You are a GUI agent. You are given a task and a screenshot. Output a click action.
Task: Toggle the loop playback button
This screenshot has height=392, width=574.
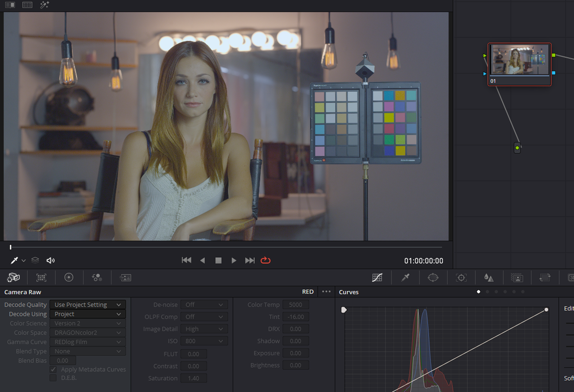(265, 260)
